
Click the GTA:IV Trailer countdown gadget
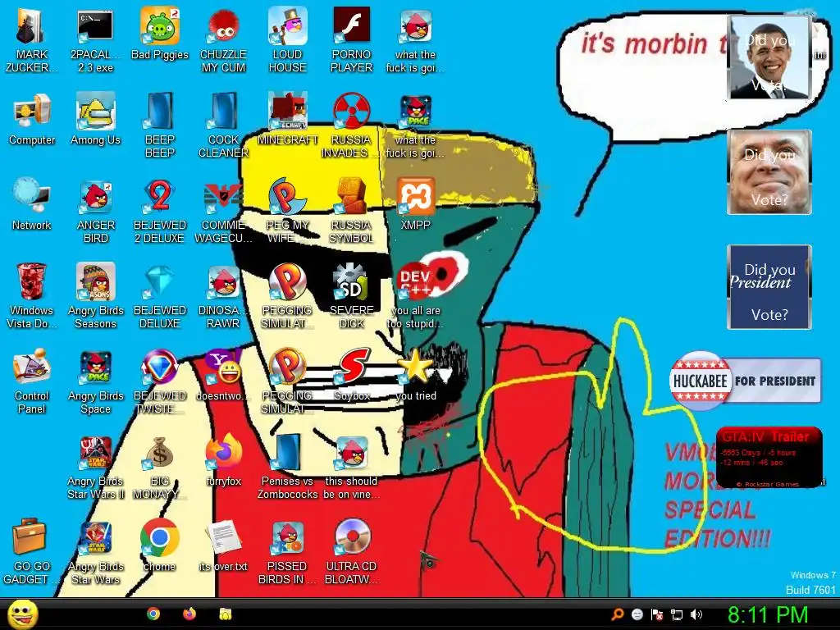(x=769, y=458)
